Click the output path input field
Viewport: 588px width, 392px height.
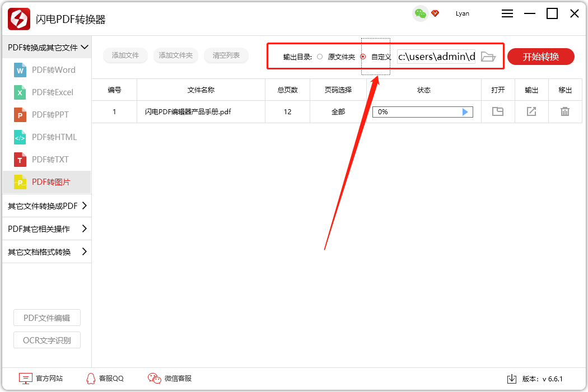[436, 57]
